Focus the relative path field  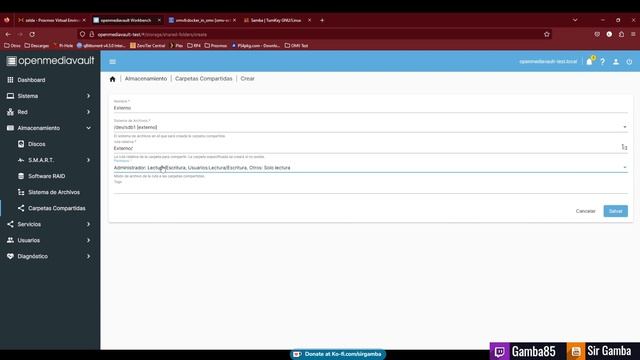[366, 148]
